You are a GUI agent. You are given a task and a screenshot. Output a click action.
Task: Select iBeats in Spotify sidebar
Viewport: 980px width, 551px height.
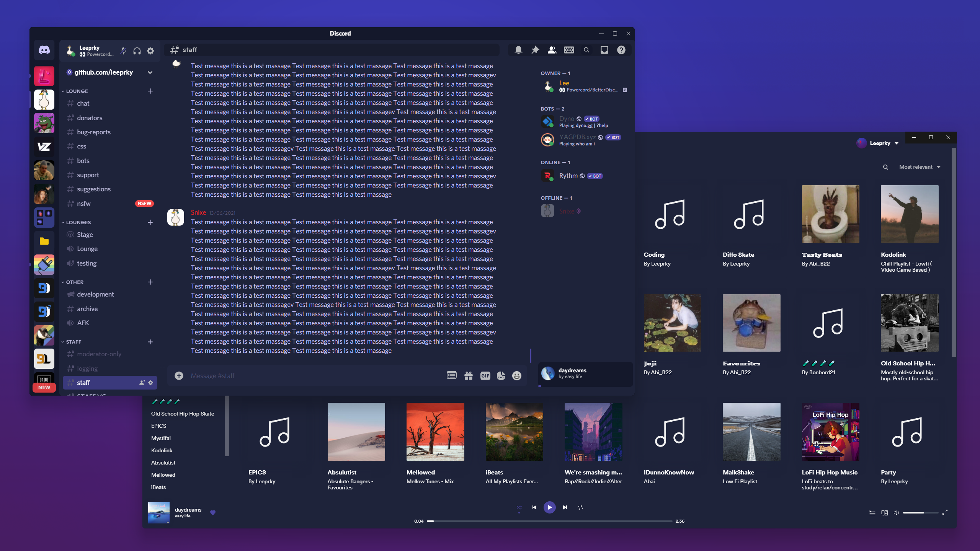[x=158, y=487]
